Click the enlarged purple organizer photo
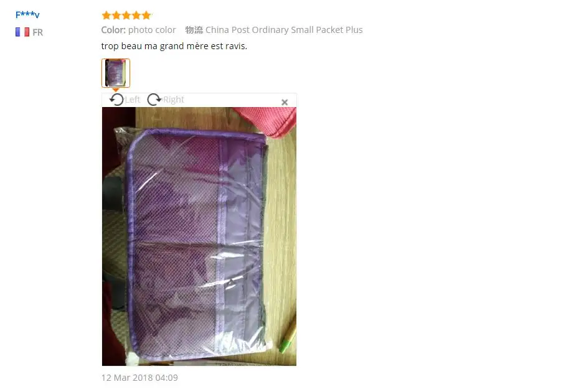Image resolution: width=584 pixels, height=392 pixels. tap(199, 236)
